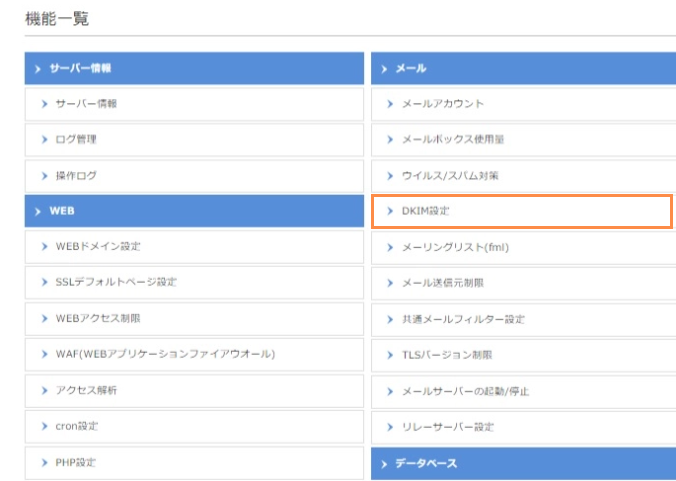
Task: Open ログ管理 from the server section
Action: (194, 140)
